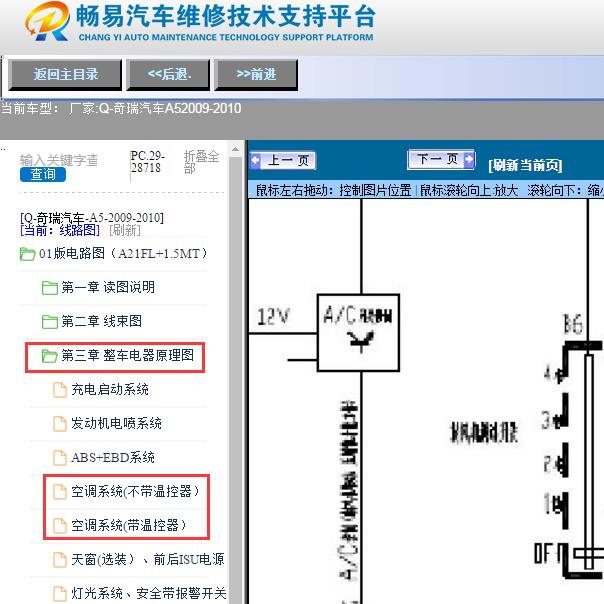The image size is (604, 604).
Task: Click folder icon beside 第二章 线束图
Action: point(50,322)
